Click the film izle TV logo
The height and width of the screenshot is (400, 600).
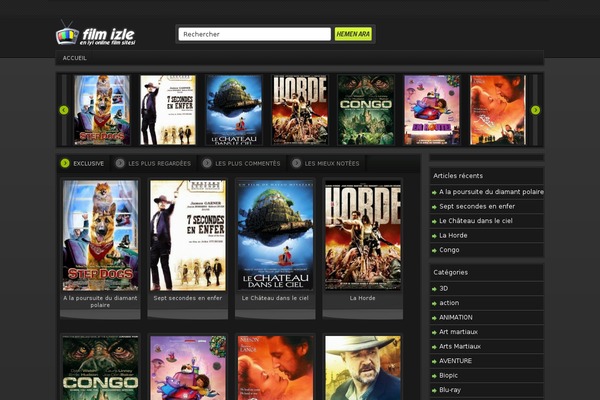96,33
